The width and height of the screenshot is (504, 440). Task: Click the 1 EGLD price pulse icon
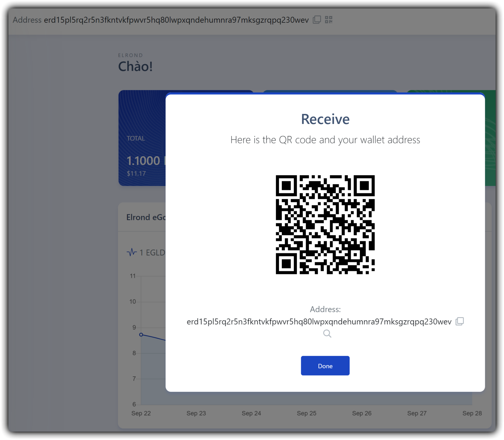tap(132, 252)
